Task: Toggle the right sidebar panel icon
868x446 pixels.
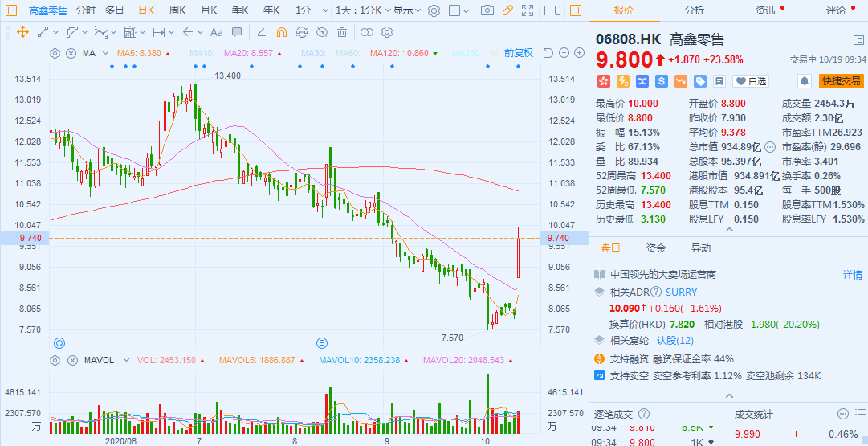Action: [576, 10]
